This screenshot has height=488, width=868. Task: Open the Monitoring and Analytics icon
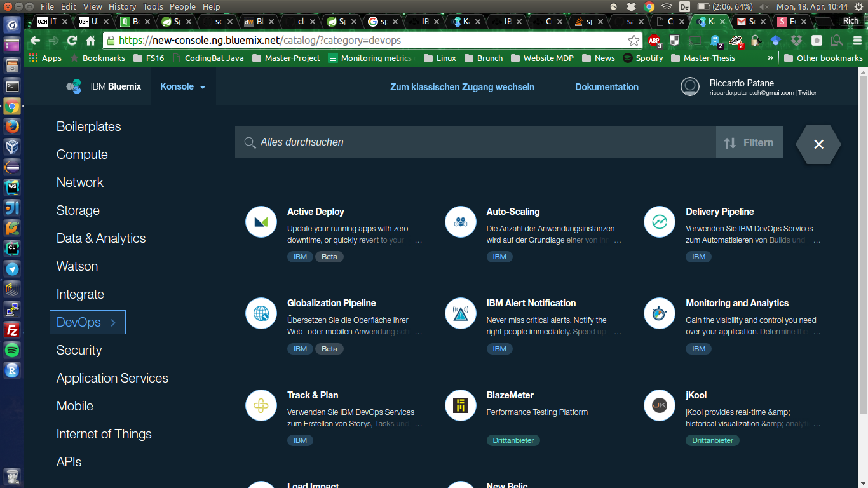(x=660, y=313)
